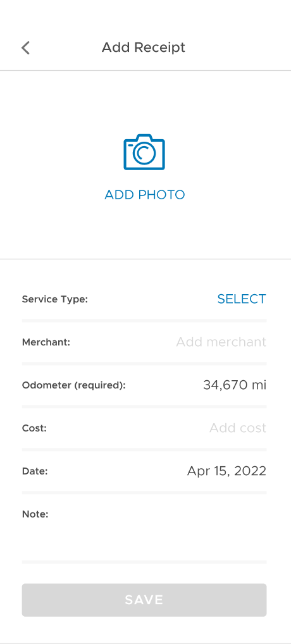Click the Date label

pyautogui.click(x=35, y=471)
